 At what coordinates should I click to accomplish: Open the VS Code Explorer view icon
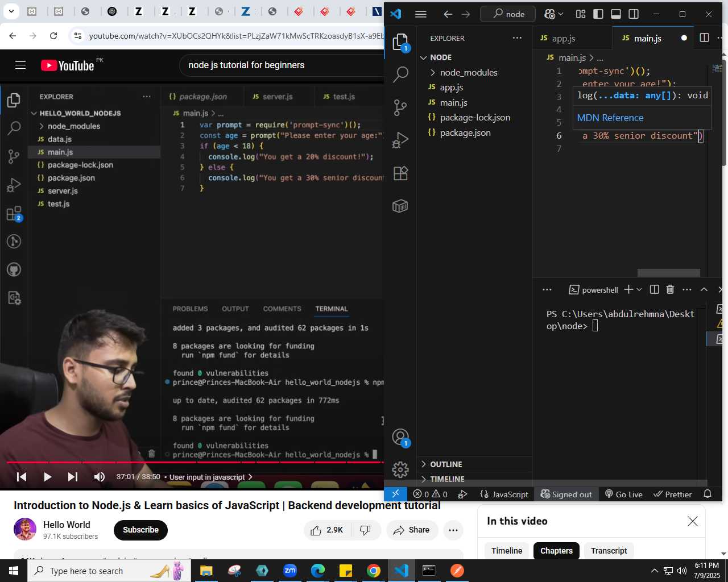400,43
